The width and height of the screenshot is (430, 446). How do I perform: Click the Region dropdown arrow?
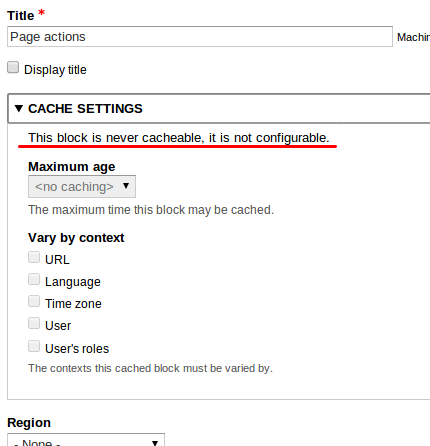(155, 443)
